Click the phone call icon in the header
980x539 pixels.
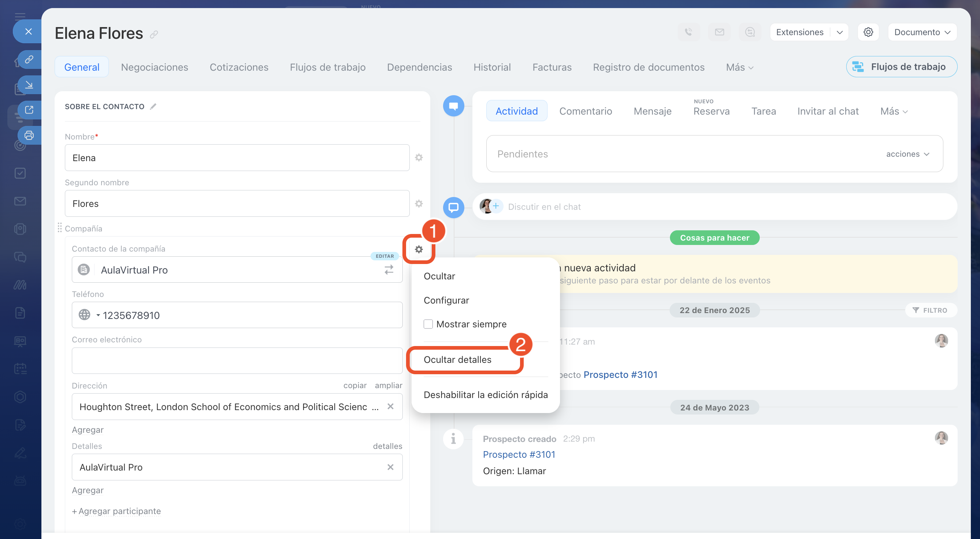click(688, 32)
